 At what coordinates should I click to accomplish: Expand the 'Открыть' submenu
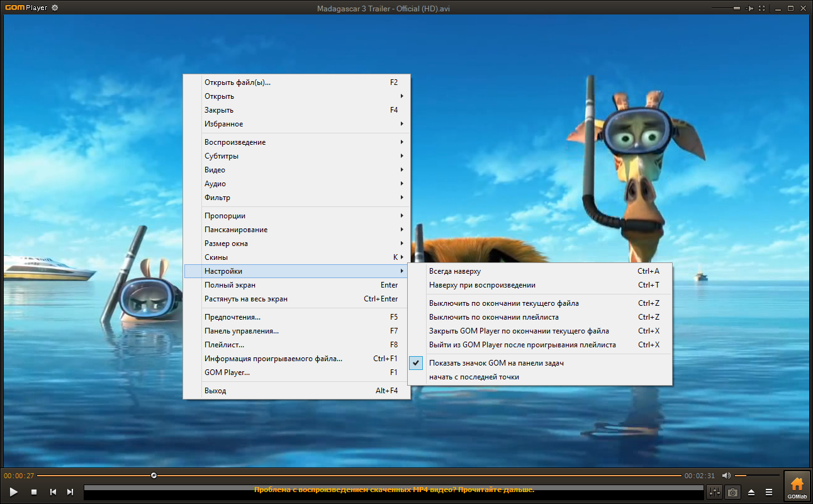[296, 96]
